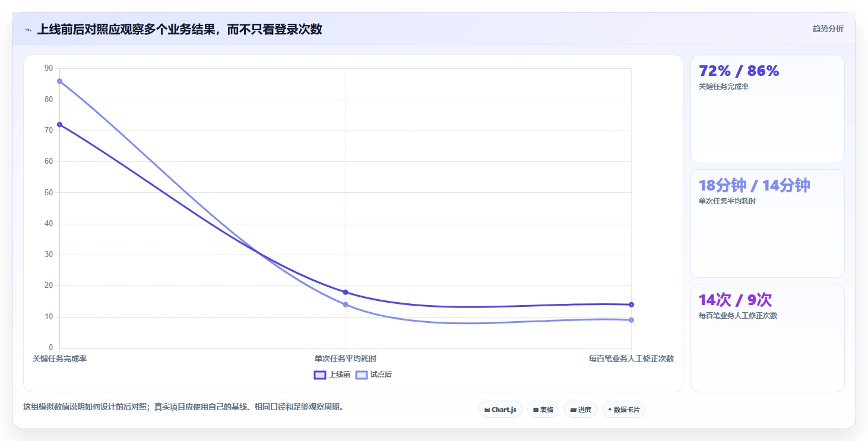Select the 表格 tag chip
Image resolution: width=868 pixels, height=441 pixels.
point(543,410)
